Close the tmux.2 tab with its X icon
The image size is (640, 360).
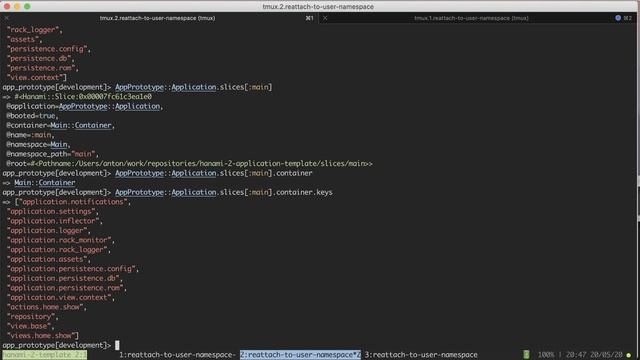(7, 18)
